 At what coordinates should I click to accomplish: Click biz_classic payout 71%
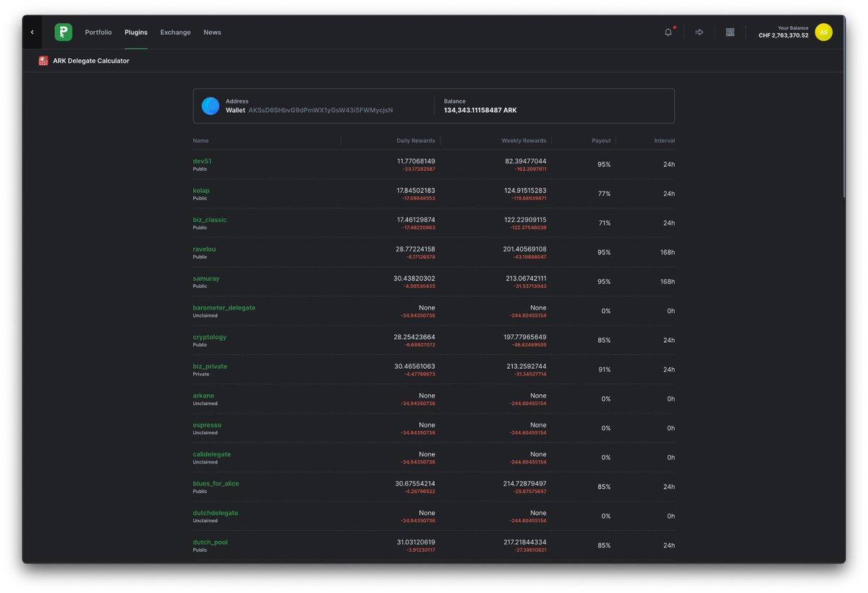click(x=604, y=223)
